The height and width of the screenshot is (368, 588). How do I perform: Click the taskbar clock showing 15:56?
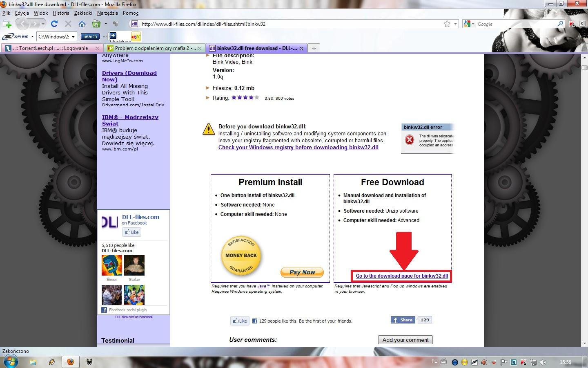pyautogui.click(x=566, y=362)
